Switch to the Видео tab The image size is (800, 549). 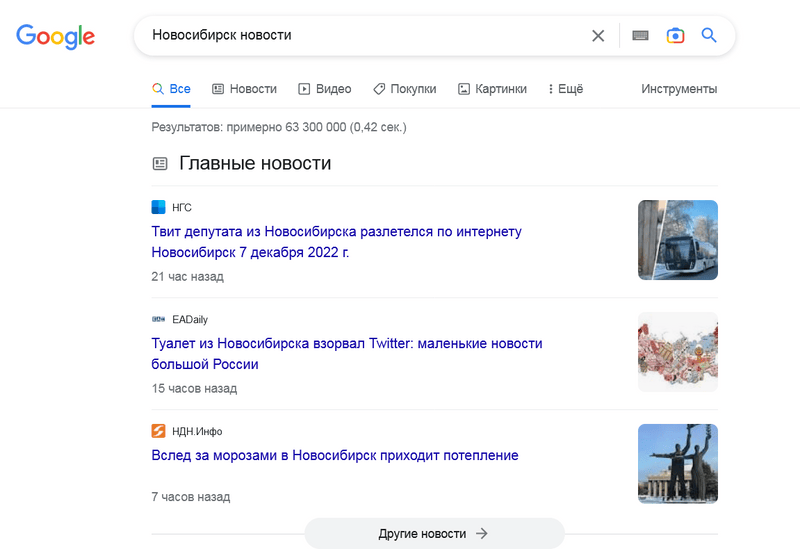[325, 89]
